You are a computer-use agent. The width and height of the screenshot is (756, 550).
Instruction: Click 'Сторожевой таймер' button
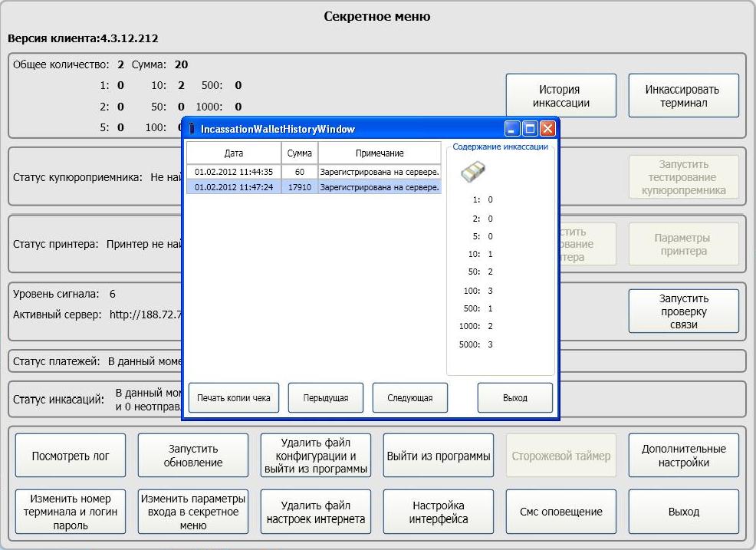coord(561,456)
